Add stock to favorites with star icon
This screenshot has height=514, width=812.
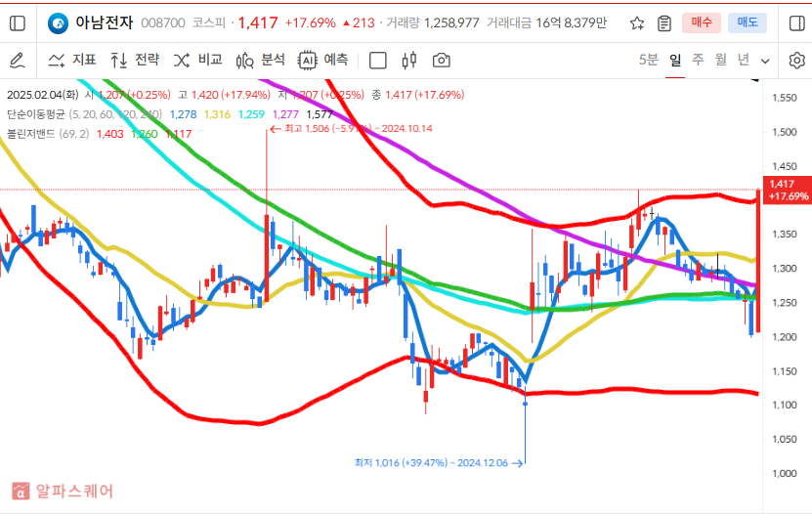(x=637, y=23)
